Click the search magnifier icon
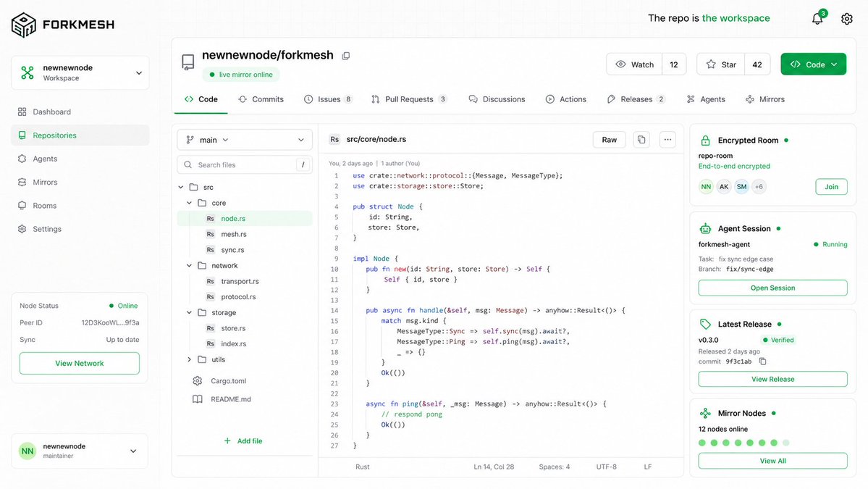Viewport: 868px width, 489px height. (x=188, y=165)
